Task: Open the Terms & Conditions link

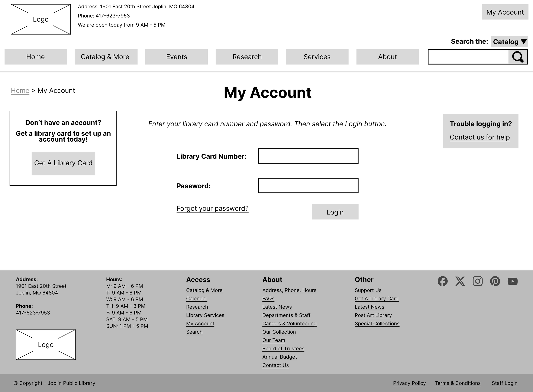Action: (458, 383)
